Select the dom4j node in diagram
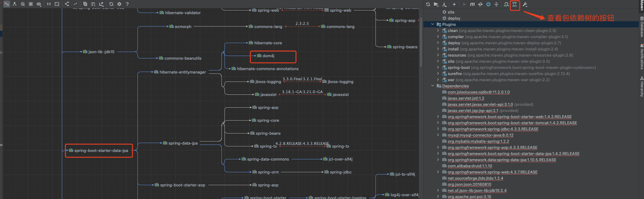The image size is (644, 199). click(268, 56)
